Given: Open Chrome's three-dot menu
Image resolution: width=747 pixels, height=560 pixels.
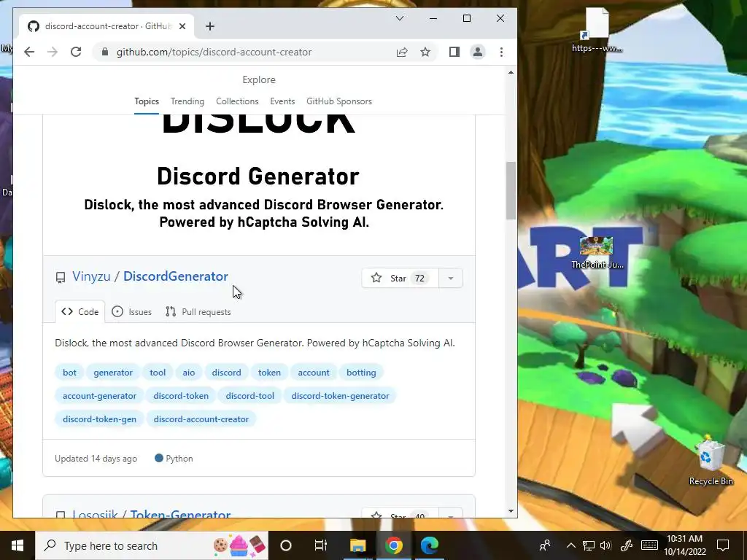Looking at the screenshot, I should tap(501, 52).
